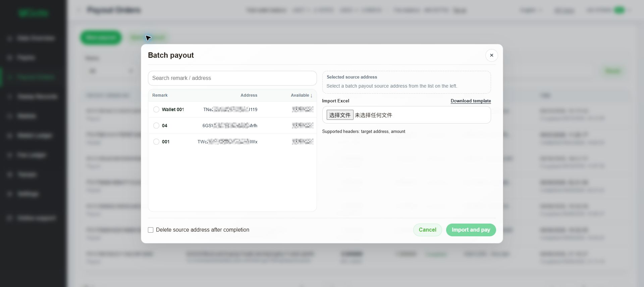The height and width of the screenshot is (287, 644).
Task: Toggle Delete source address after completion checkbox
Action: click(151, 230)
